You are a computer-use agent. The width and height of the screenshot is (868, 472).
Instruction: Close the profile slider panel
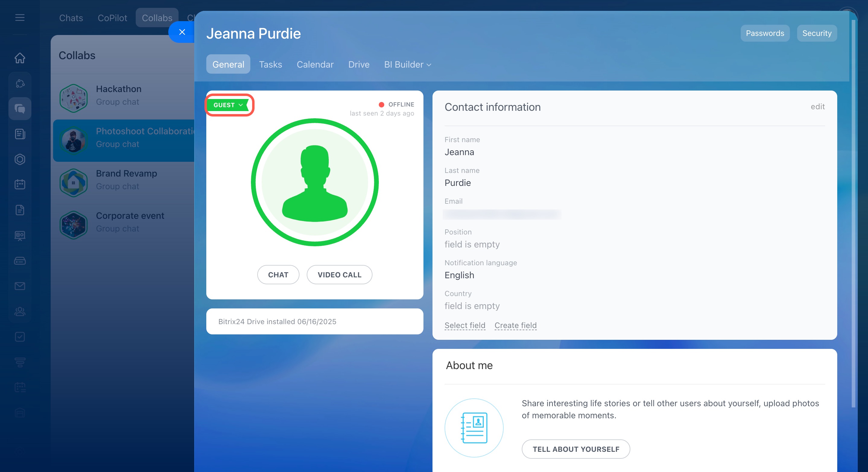click(x=182, y=32)
